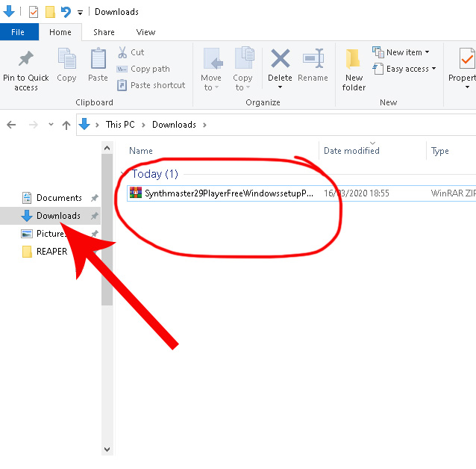
Task: Click the Paste clipboard icon
Action: click(98, 58)
